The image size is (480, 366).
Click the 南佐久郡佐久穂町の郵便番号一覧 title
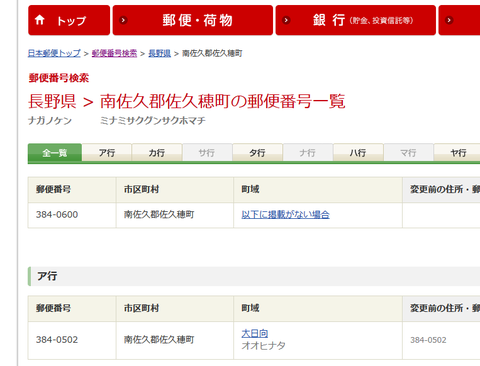(x=222, y=101)
